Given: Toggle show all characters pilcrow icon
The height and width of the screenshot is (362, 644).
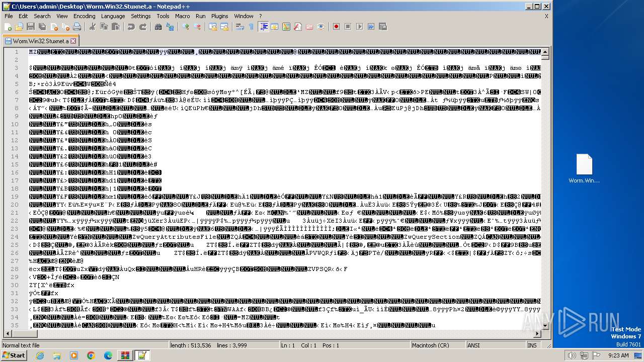Looking at the screenshot, I should [x=252, y=27].
